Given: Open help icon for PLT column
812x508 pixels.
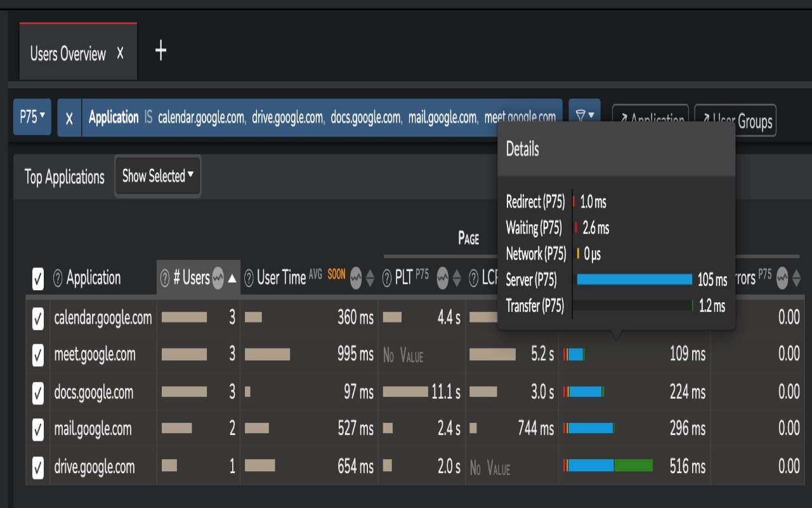Looking at the screenshot, I should tap(387, 278).
